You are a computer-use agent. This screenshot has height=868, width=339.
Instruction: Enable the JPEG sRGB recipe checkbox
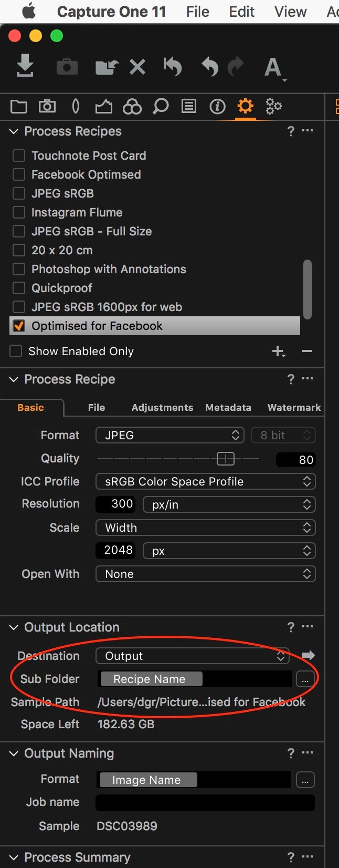click(19, 193)
